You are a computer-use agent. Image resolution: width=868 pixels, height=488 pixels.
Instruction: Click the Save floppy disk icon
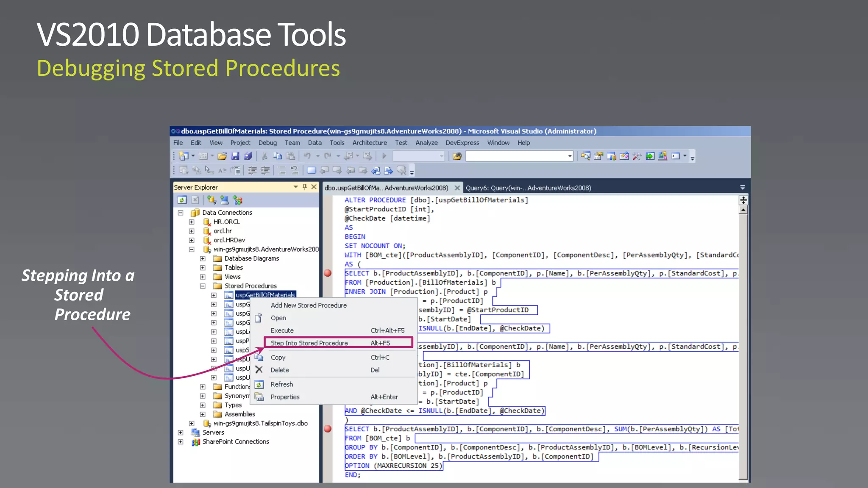235,156
